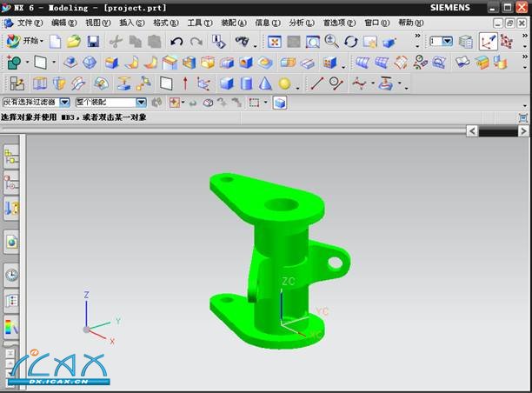Expand the arrow beside the Datum Plane icon
The width and height of the screenshot is (532, 393).
[x=53, y=63]
